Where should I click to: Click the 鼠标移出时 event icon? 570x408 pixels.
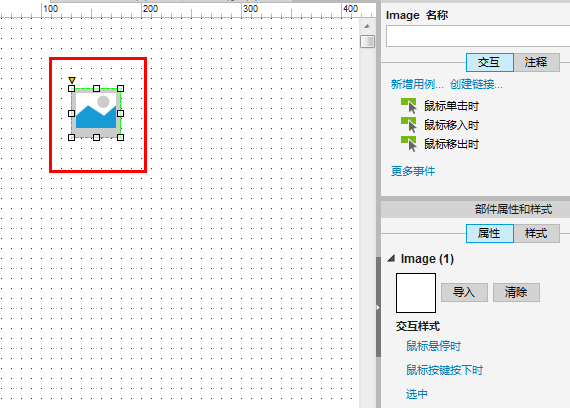[x=409, y=144]
